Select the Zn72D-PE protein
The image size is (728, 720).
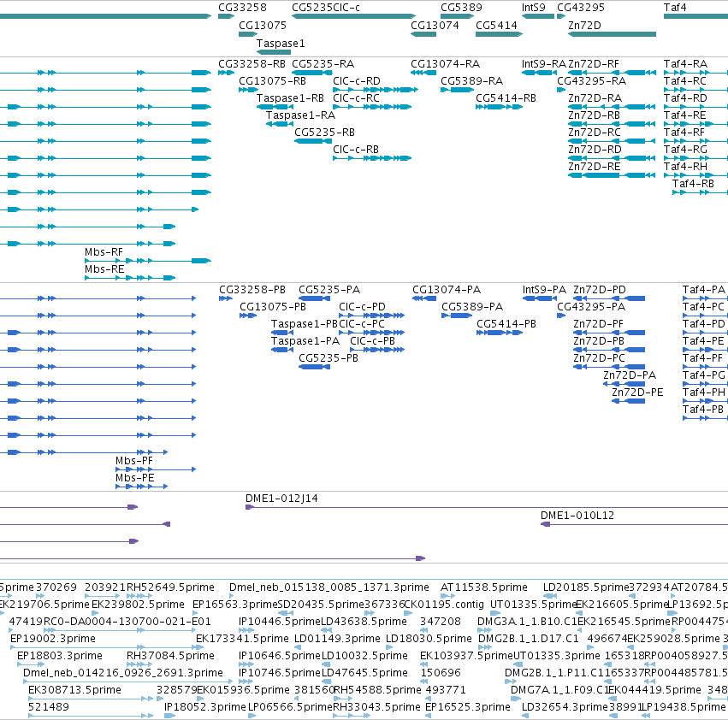click(x=628, y=401)
